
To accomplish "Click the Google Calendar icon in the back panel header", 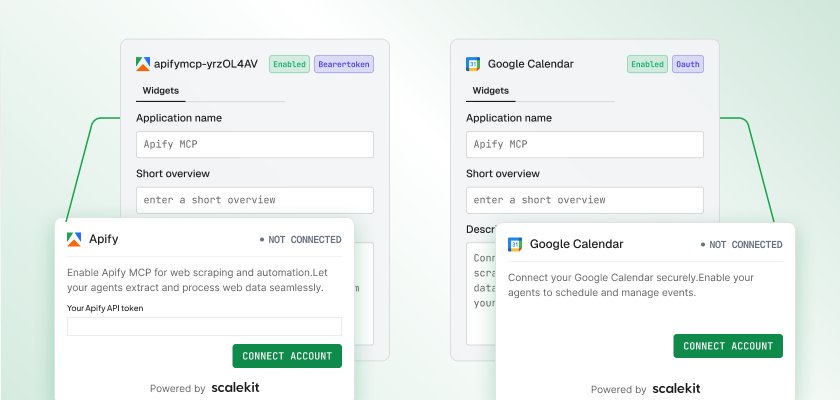I will (473, 64).
